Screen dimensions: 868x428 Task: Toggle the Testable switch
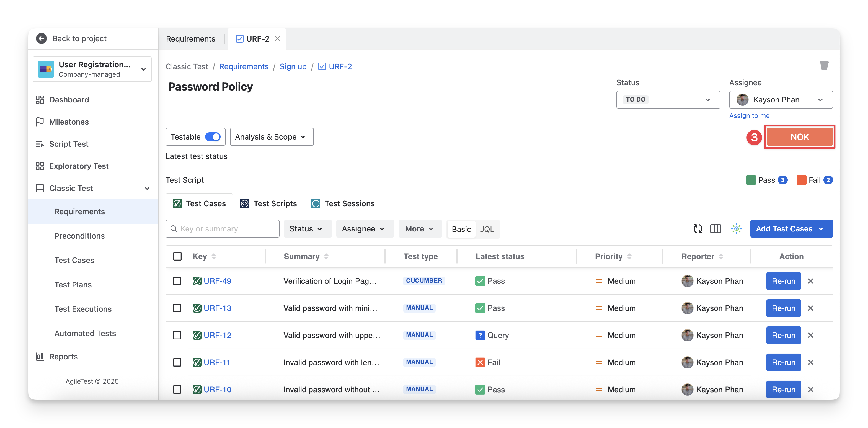(213, 137)
